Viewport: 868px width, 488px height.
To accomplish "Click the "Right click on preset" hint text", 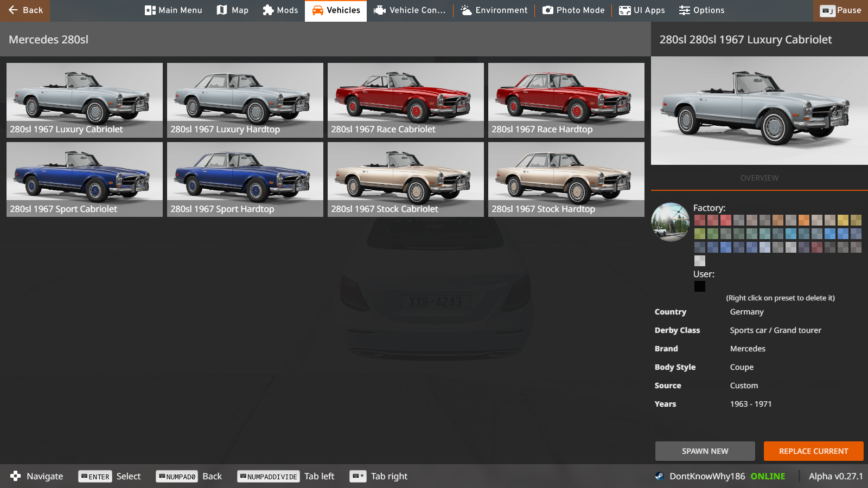I will [781, 298].
